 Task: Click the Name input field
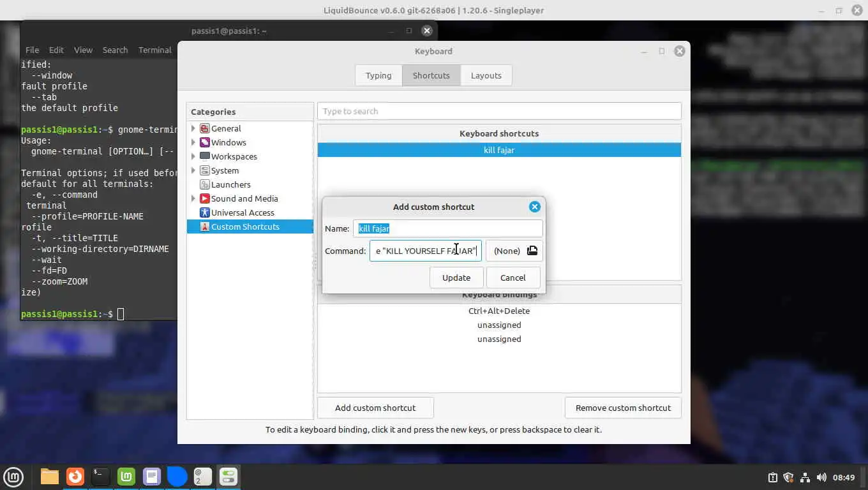point(448,228)
